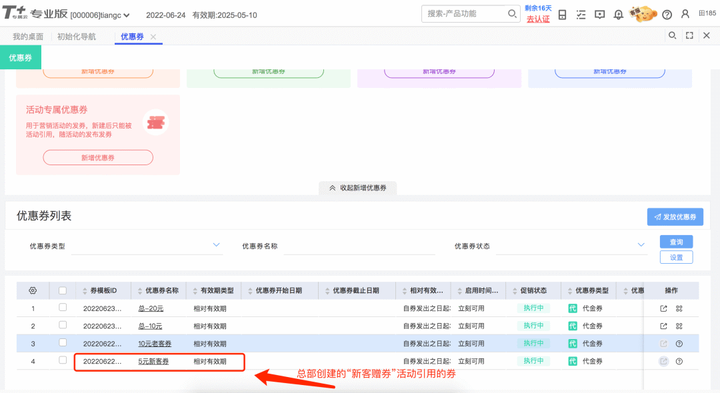
Task: Tick the select-all checkbox in table header
Action: point(63,290)
